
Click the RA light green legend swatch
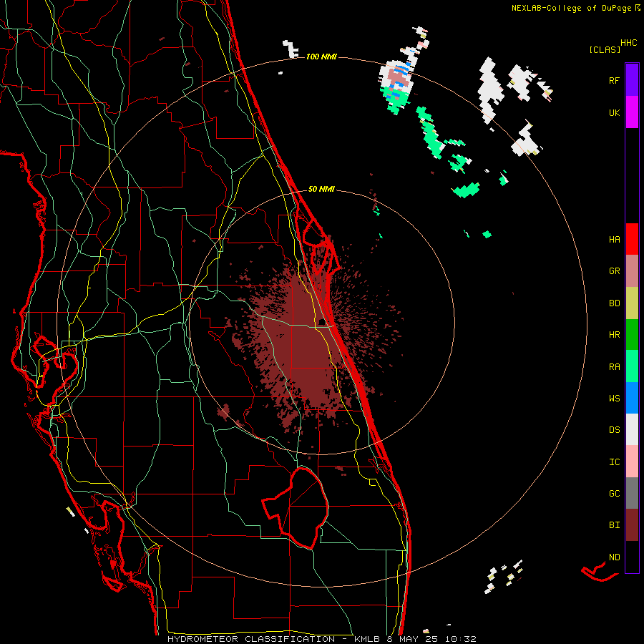632,366
